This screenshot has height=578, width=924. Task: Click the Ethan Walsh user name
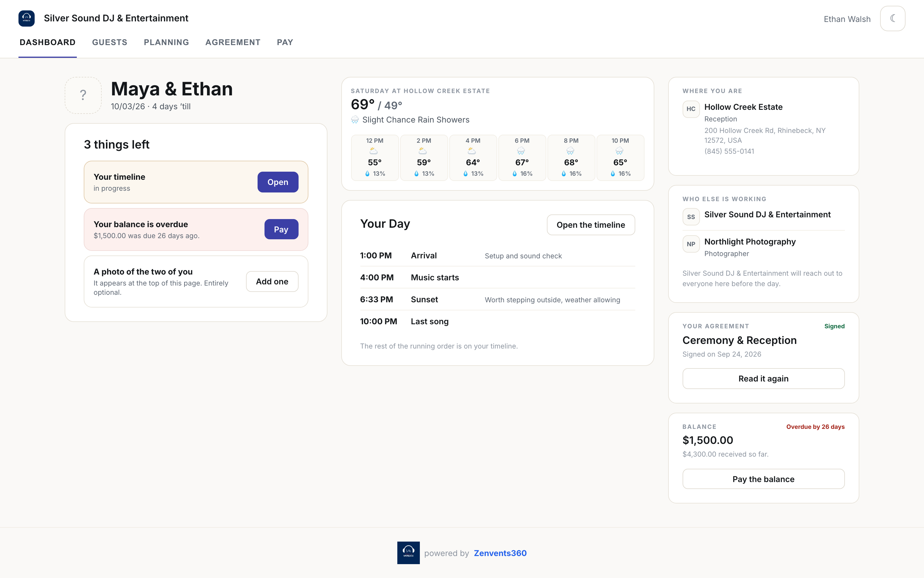tap(847, 19)
